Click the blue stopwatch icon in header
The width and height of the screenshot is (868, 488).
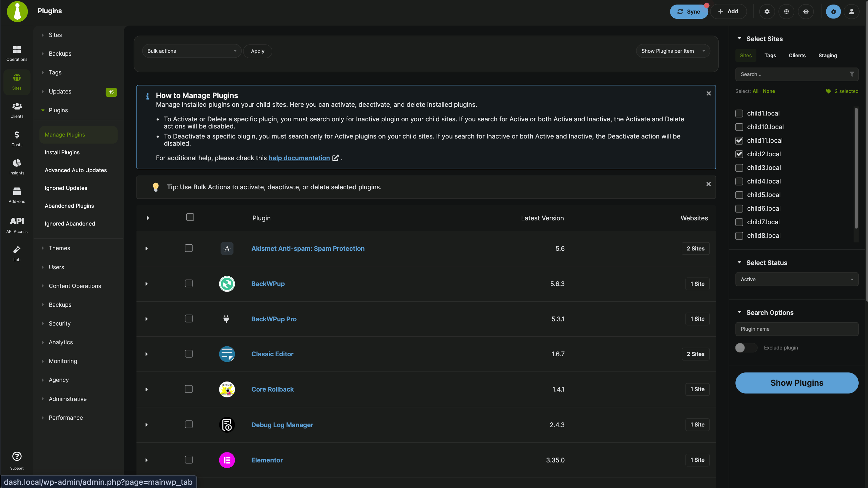click(x=833, y=11)
